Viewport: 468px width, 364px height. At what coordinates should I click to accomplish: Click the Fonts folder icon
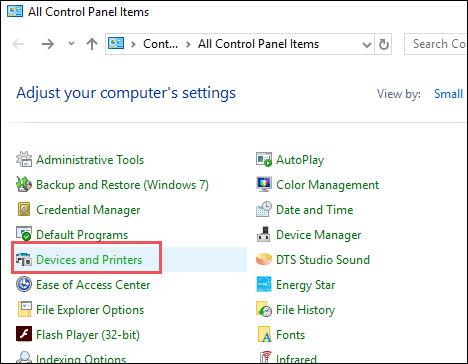264,334
